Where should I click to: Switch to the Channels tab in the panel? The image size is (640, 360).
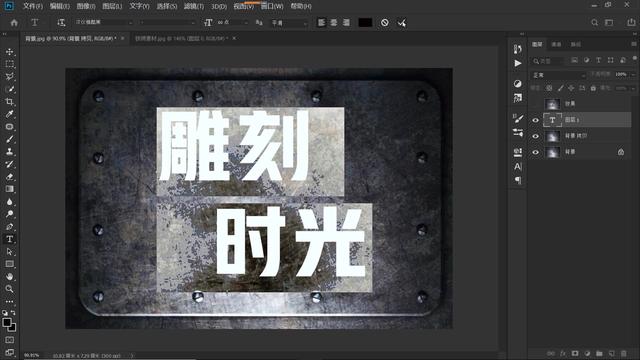click(556, 44)
